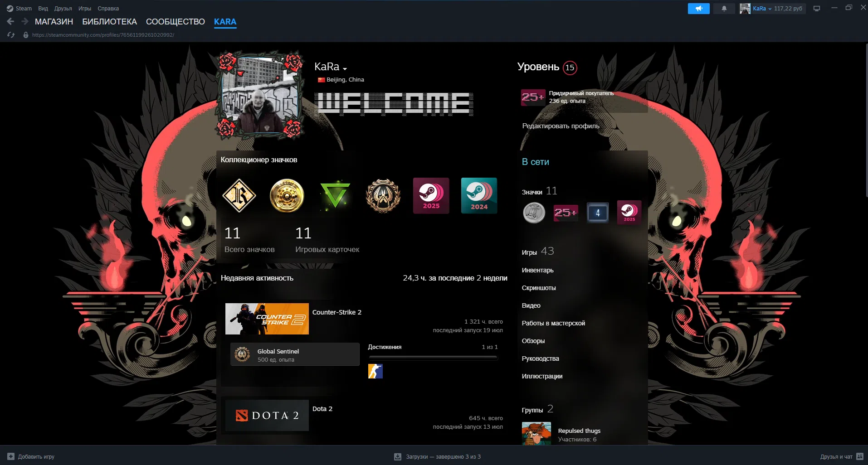Viewport: 868px width, 465px height.
Task: Click the wallet balance 117,22 руб
Action: click(788, 9)
